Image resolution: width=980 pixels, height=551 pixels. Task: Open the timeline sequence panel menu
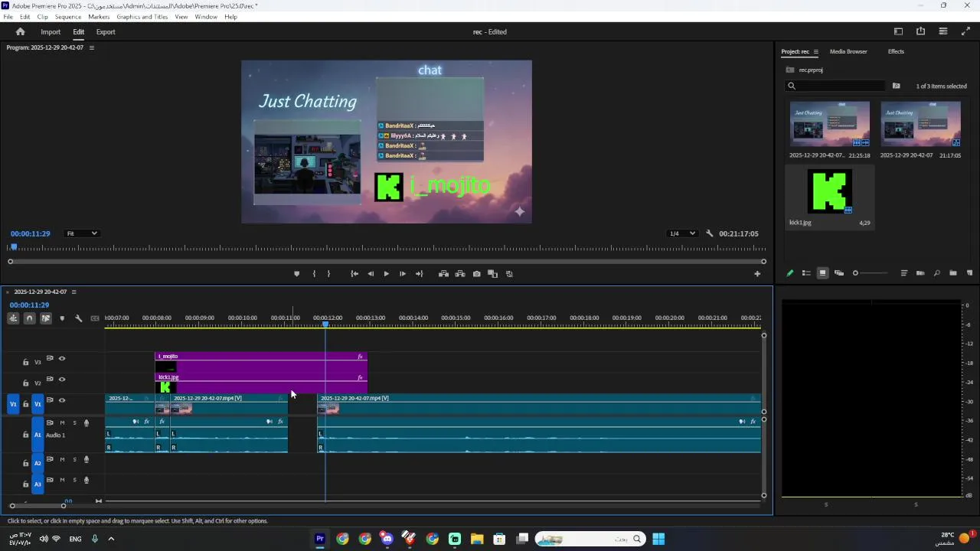click(x=73, y=292)
